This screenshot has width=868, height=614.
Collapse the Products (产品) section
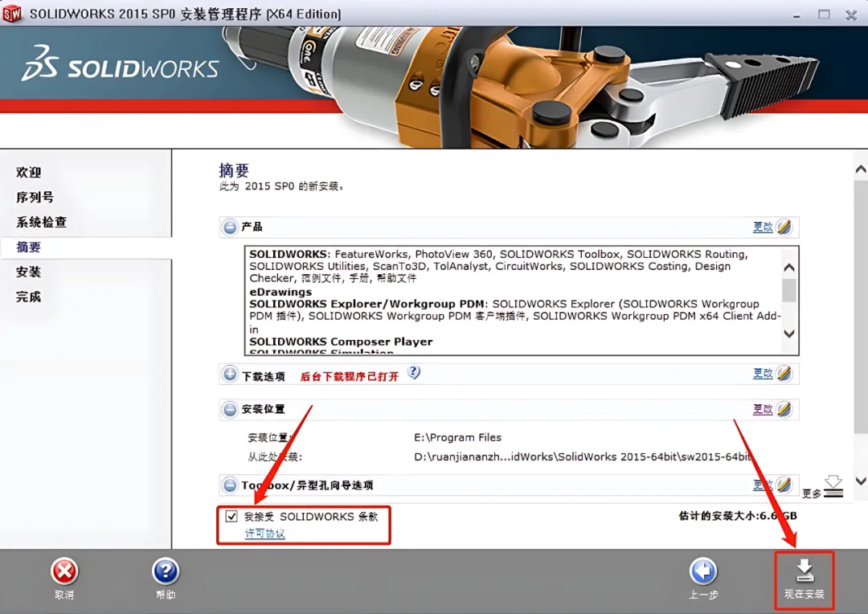coord(230,227)
